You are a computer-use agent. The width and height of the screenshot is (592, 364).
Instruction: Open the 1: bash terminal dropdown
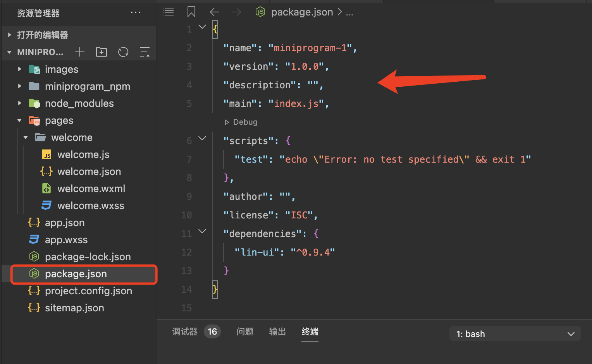(515, 334)
